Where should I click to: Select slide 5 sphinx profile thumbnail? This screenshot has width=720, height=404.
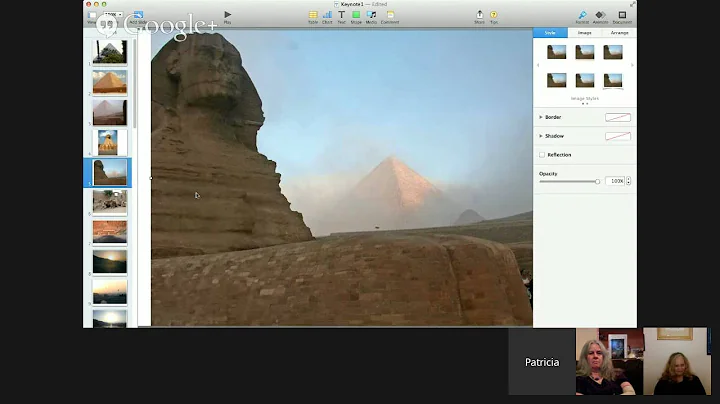tap(110, 173)
